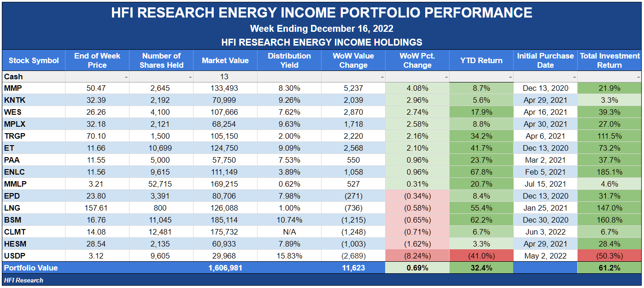
Task: Select the BSM stock symbol cell
Action: (x=34, y=220)
